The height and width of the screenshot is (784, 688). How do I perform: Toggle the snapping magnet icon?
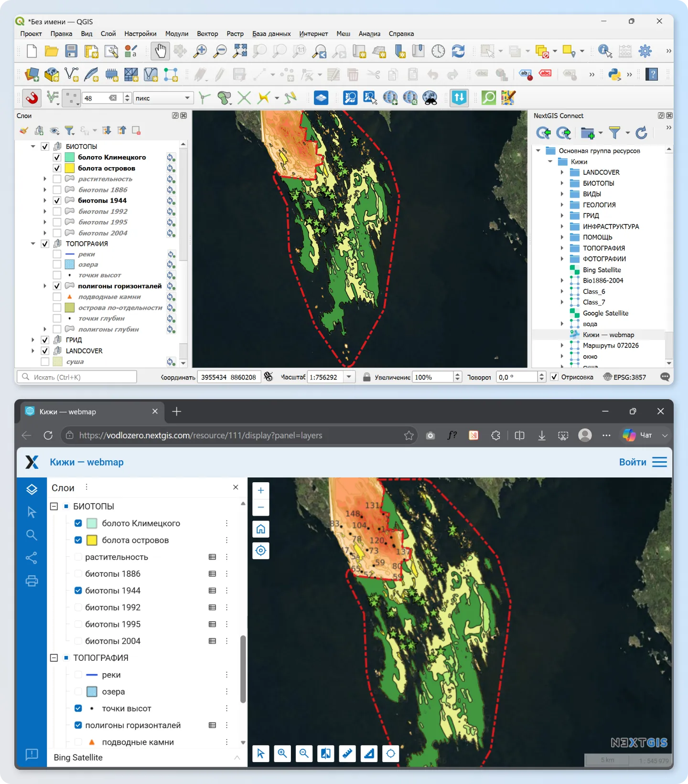[x=32, y=98]
